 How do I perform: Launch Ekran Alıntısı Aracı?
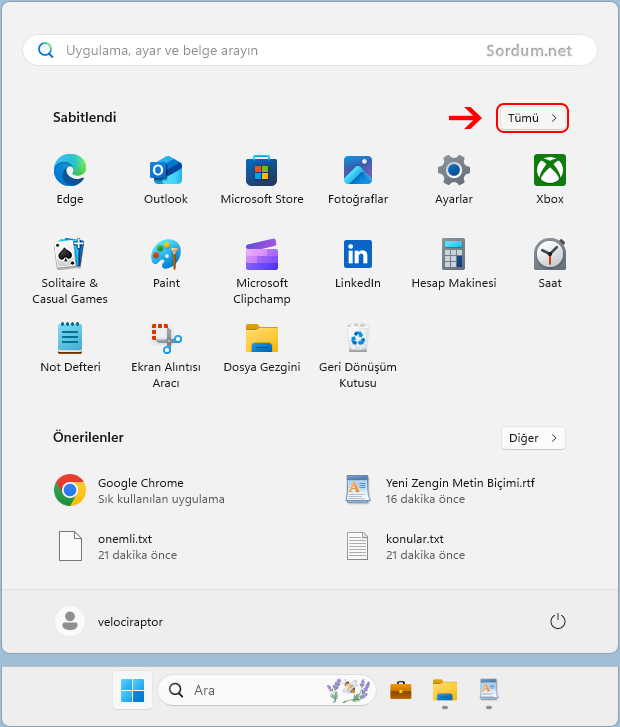click(x=166, y=356)
